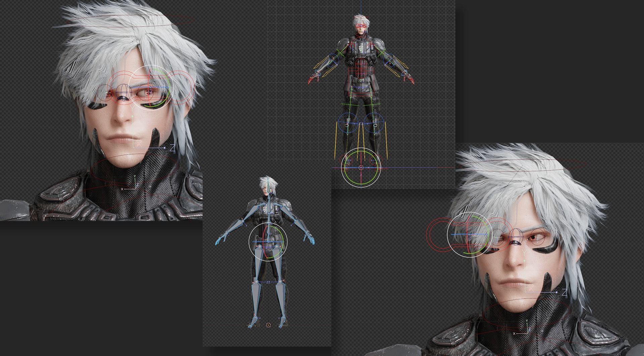
Task: Select large white eye circle control in left close-up
Action: coord(151,87)
